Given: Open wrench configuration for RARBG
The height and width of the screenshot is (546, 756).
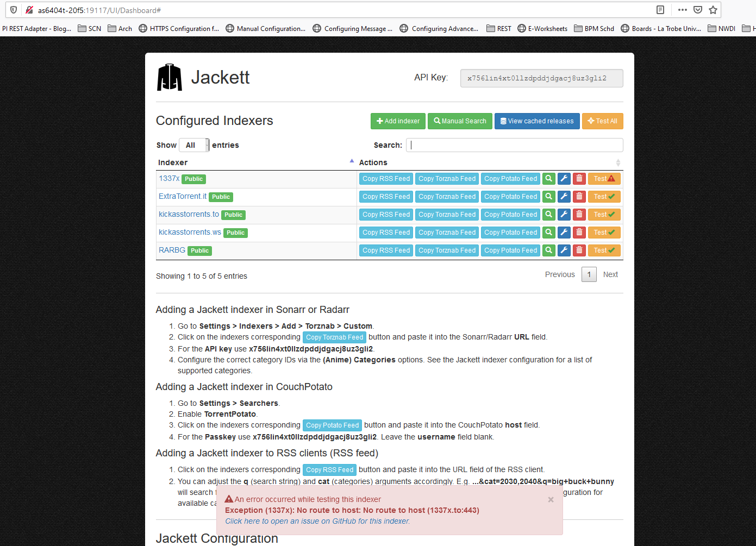Looking at the screenshot, I should [x=564, y=250].
